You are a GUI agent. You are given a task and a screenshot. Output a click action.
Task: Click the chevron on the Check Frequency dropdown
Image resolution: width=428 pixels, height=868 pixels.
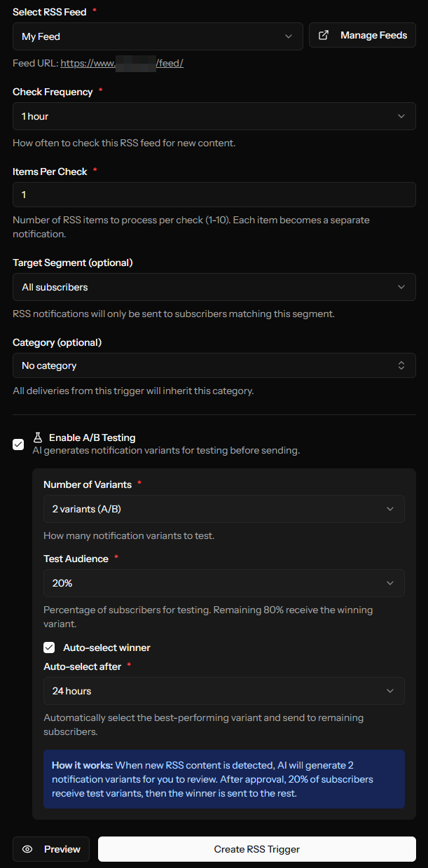pos(401,116)
